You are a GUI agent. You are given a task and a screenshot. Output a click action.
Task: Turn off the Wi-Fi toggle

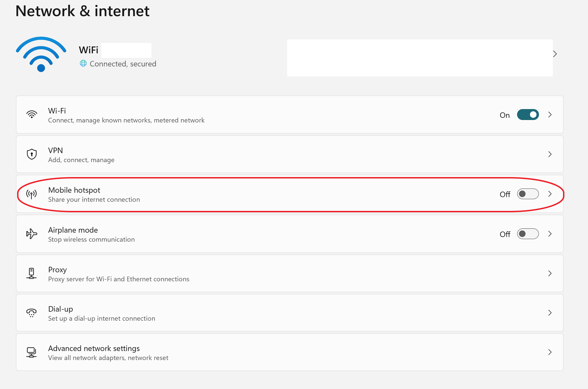tap(527, 115)
